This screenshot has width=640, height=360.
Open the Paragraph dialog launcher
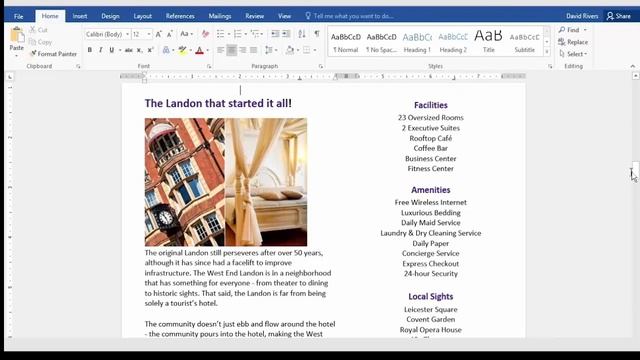(321, 66)
